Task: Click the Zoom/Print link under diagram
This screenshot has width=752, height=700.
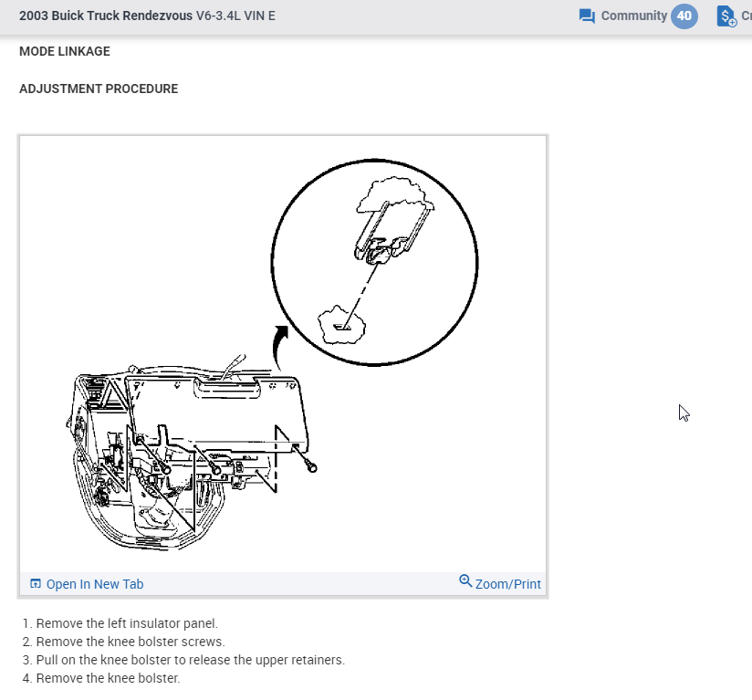Action: 508,584
